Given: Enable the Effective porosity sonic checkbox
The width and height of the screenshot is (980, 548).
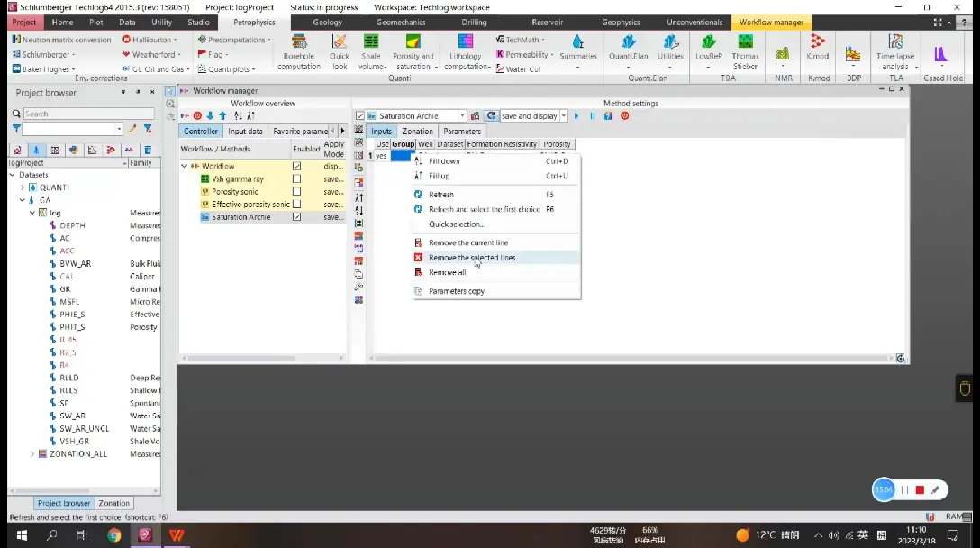Looking at the screenshot, I should point(297,204).
